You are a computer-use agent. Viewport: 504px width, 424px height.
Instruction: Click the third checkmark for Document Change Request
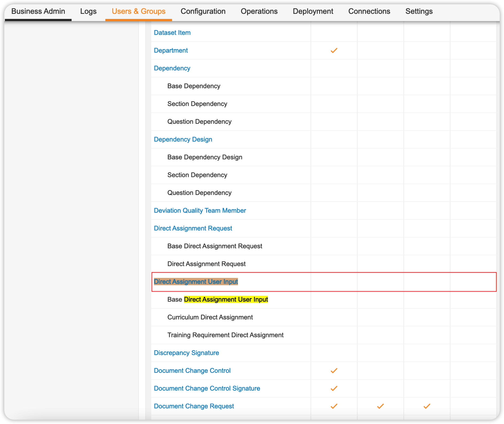tap(427, 406)
